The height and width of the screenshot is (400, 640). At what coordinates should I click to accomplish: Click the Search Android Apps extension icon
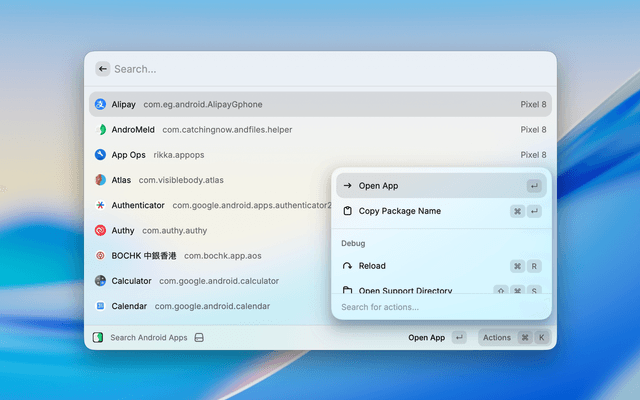pos(98,338)
